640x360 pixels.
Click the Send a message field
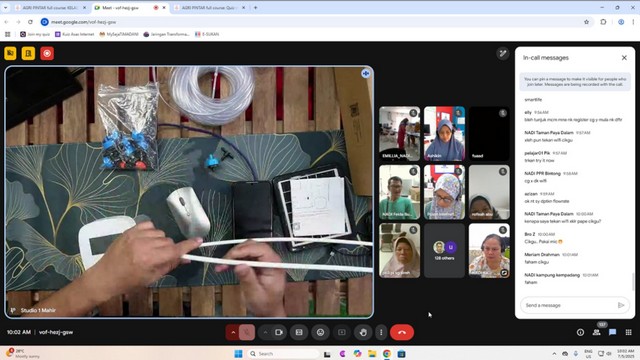point(569,305)
